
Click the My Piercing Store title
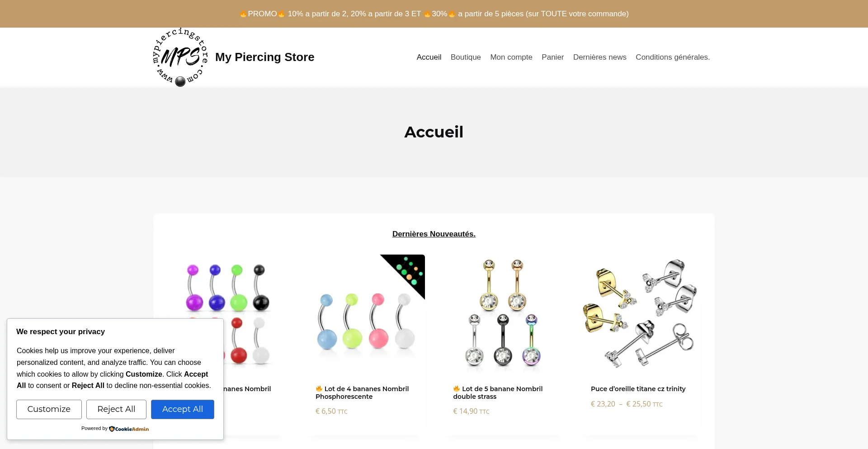264,57
